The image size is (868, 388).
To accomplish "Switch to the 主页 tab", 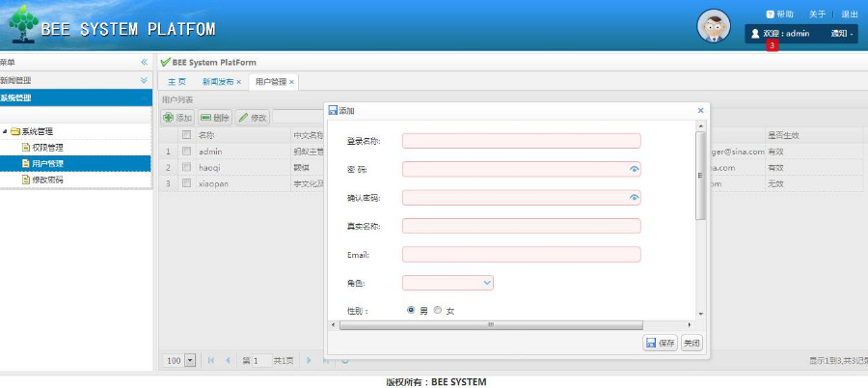I will (176, 81).
